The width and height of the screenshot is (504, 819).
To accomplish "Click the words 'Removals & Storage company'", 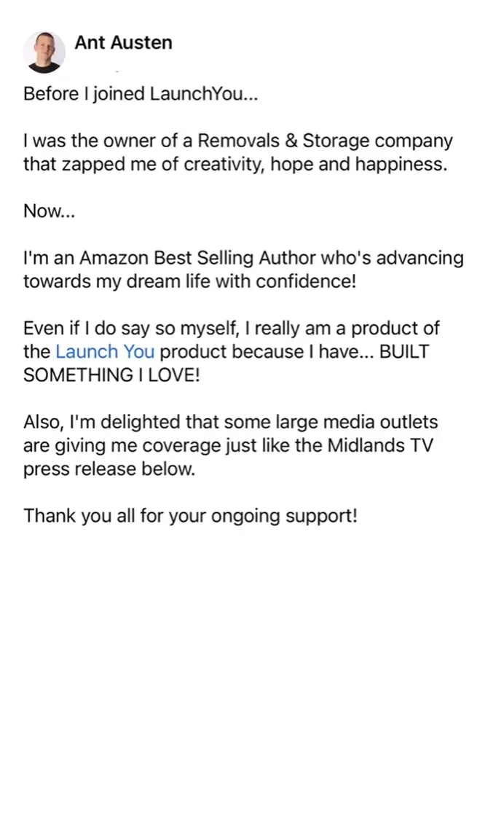I will tap(325, 141).
